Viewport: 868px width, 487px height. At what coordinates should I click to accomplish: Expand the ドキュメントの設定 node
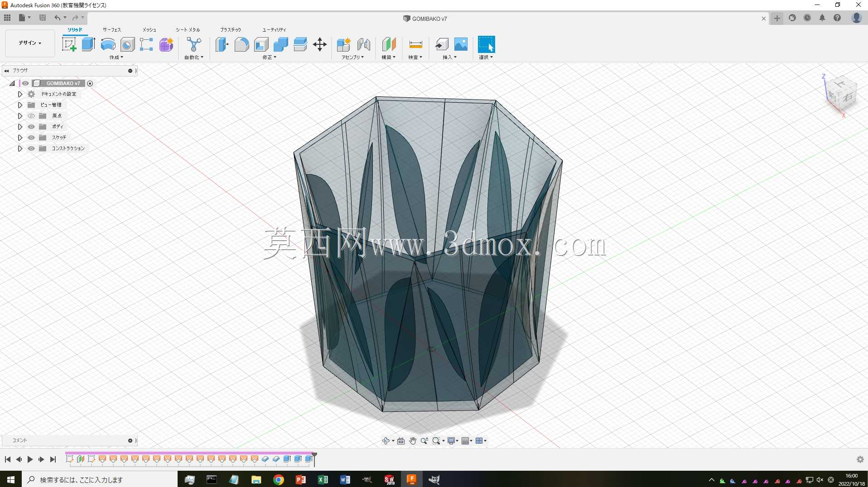[20, 94]
